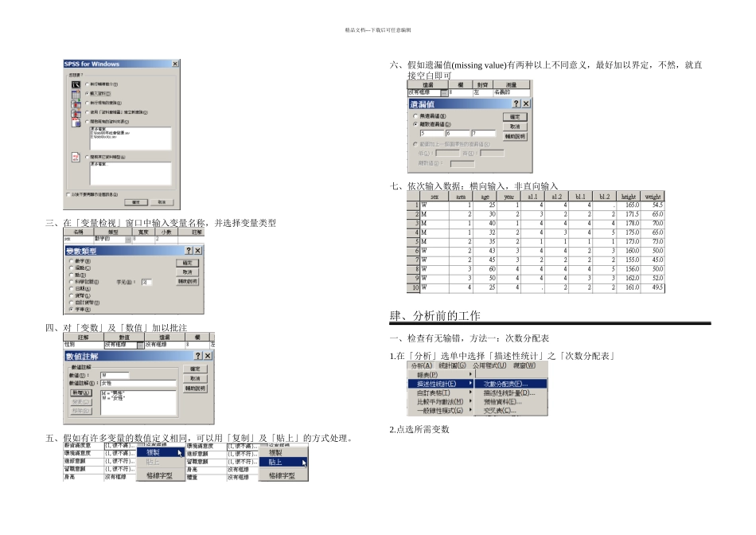Choose 日期 variable type

[72, 288]
